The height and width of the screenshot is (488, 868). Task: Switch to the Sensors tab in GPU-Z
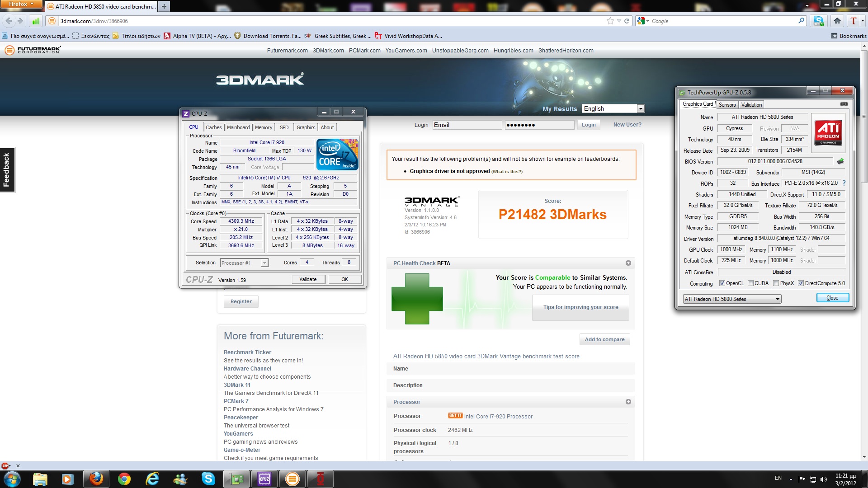tap(727, 104)
